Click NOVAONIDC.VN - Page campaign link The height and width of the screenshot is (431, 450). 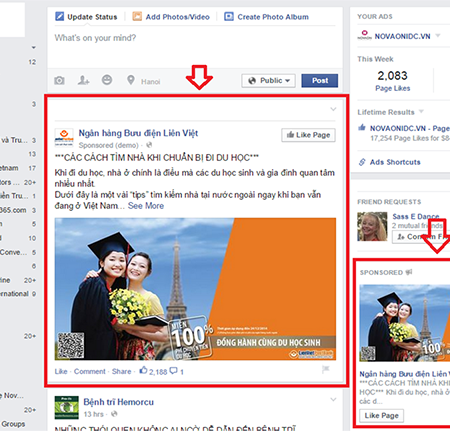[410, 128]
